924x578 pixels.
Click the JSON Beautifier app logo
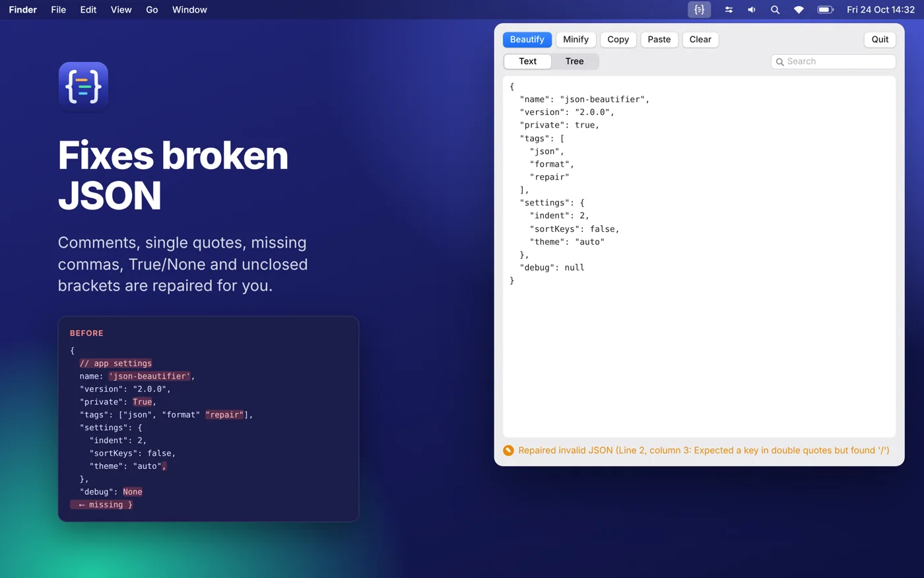pos(83,87)
